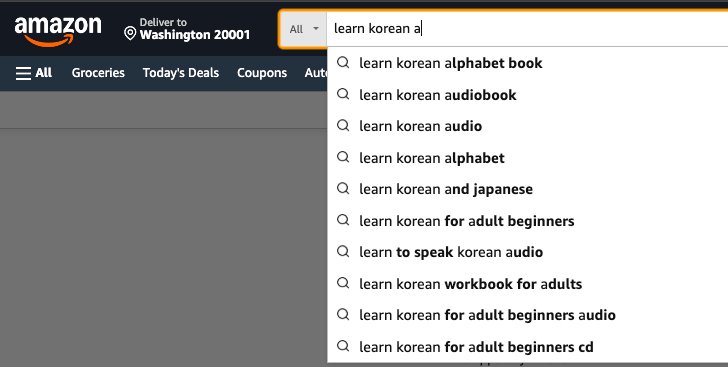The width and height of the screenshot is (728, 367).
Task: Click the search field containing 'learn korean a'
Action: pyautogui.click(x=527, y=29)
